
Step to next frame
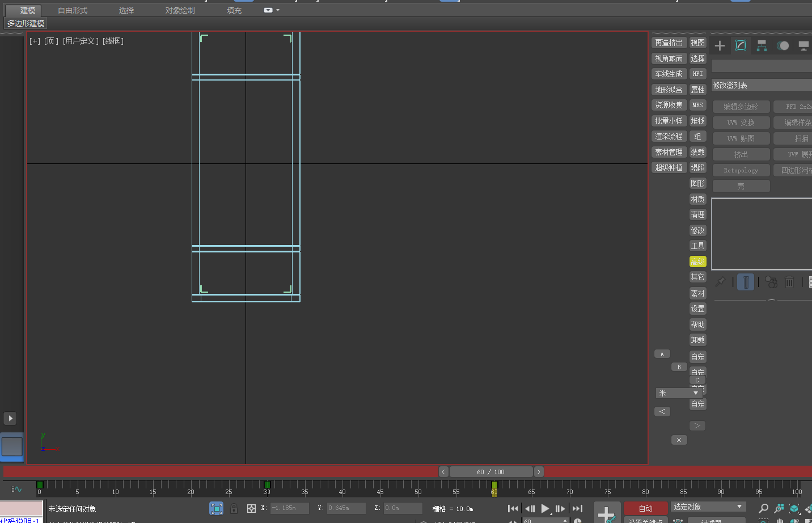pyautogui.click(x=560, y=509)
